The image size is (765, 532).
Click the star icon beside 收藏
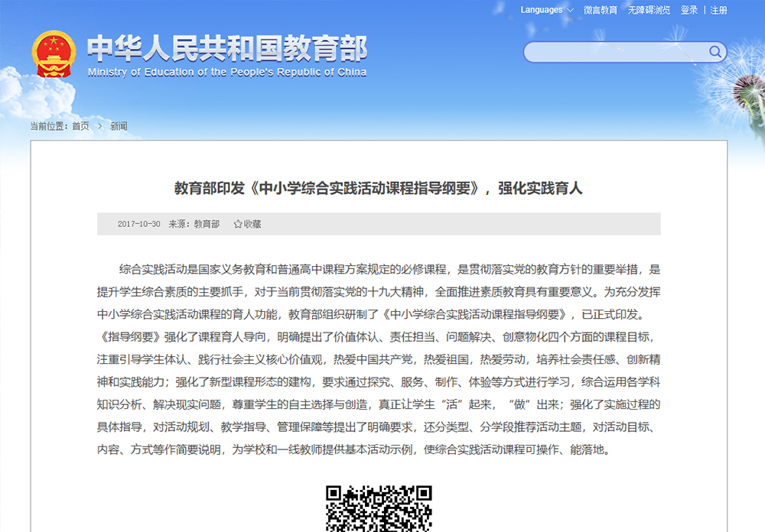pyautogui.click(x=237, y=224)
